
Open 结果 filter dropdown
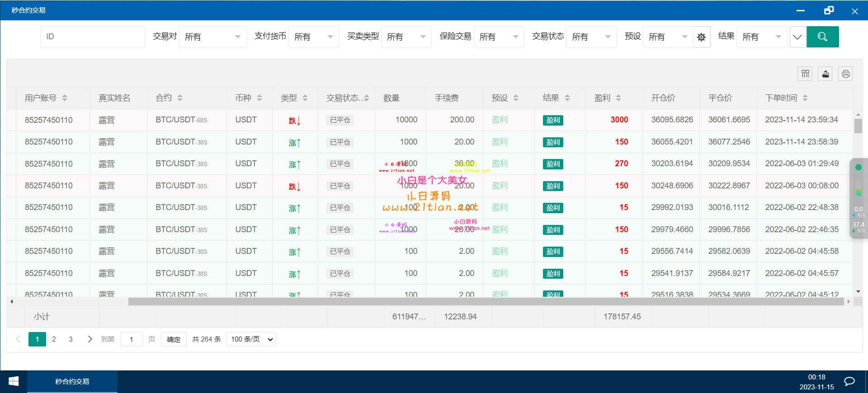tap(762, 37)
